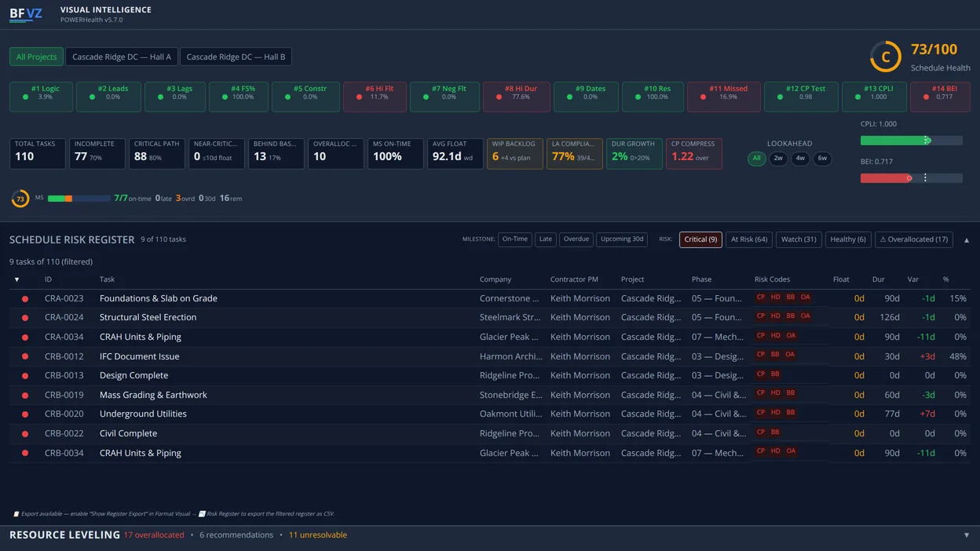Toggle the Healthy (6) risk filter
980x551 pixels.
tap(848, 239)
